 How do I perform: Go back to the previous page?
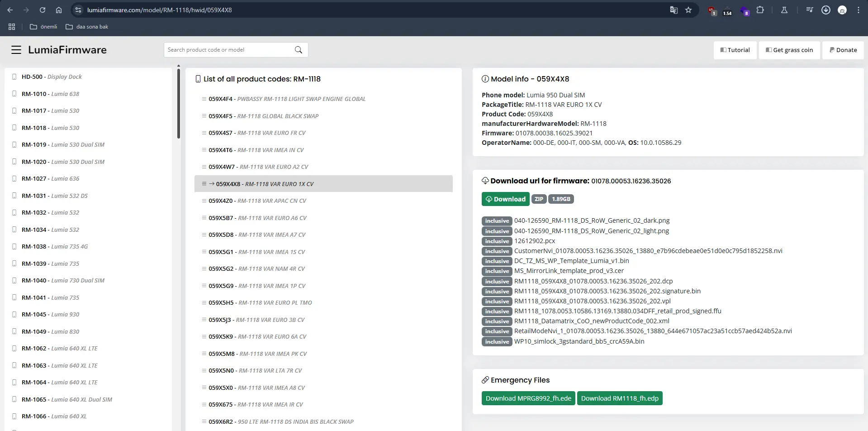(10, 10)
